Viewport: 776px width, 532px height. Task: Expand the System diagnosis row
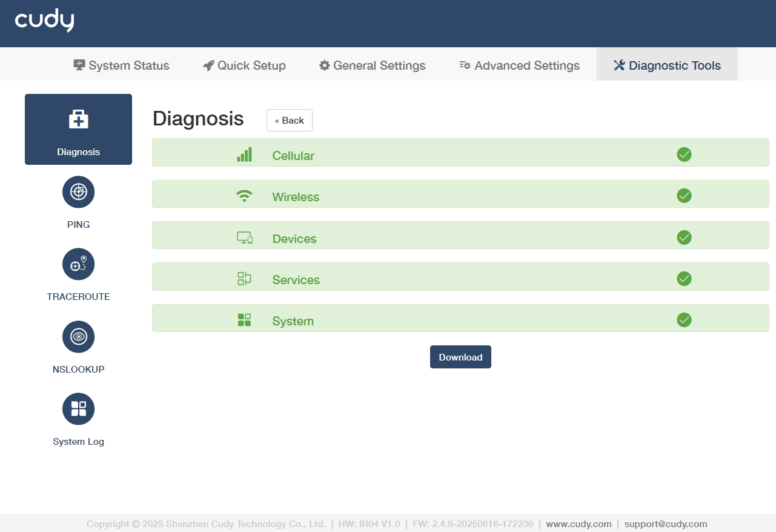460,318
